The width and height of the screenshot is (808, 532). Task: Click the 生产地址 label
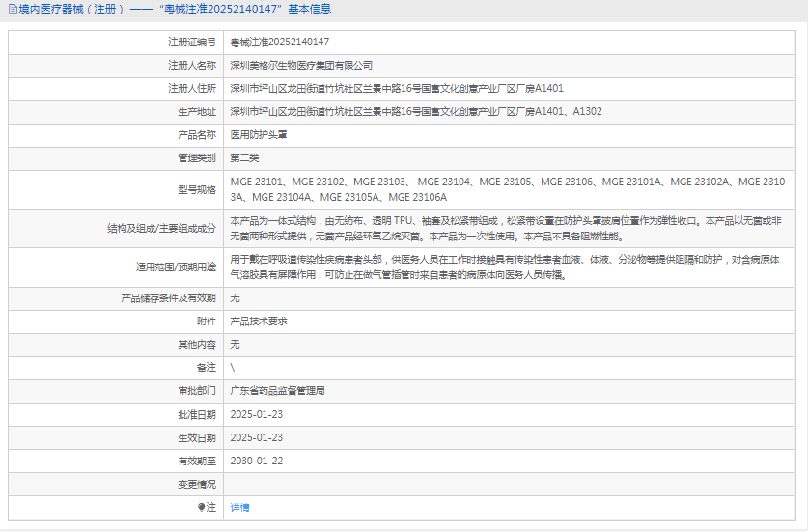pyautogui.click(x=197, y=111)
